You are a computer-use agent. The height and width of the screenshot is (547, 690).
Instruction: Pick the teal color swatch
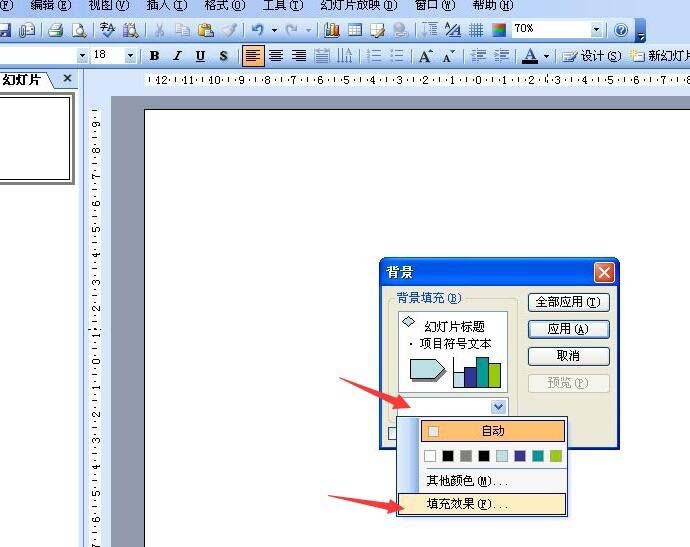[x=538, y=455]
